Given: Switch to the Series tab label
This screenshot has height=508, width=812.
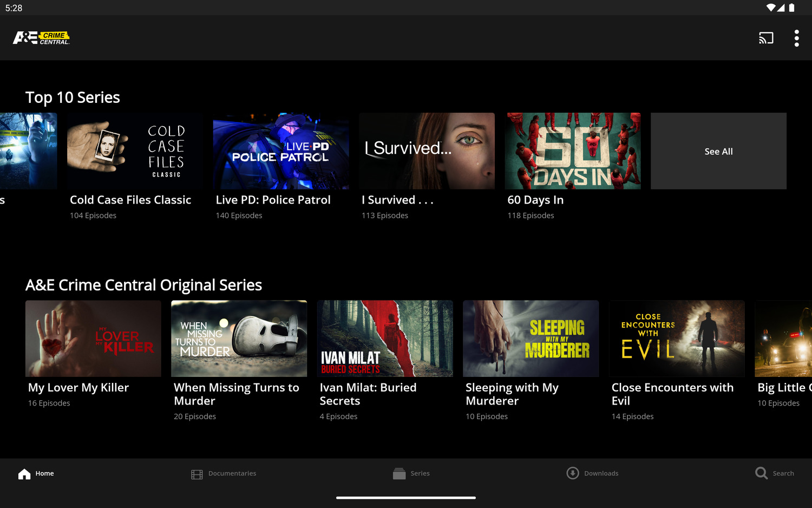Looking at the screenshot, I should point(420,473).
